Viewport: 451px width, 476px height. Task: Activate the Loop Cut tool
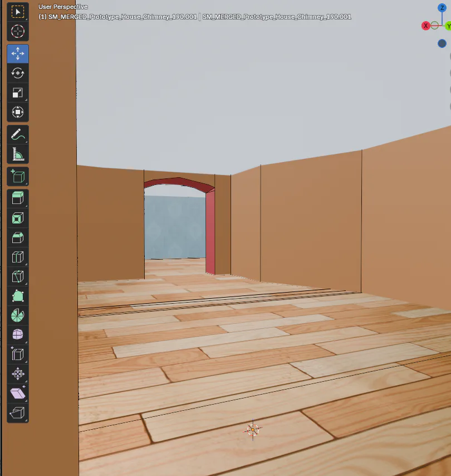[x=18, y=257]
